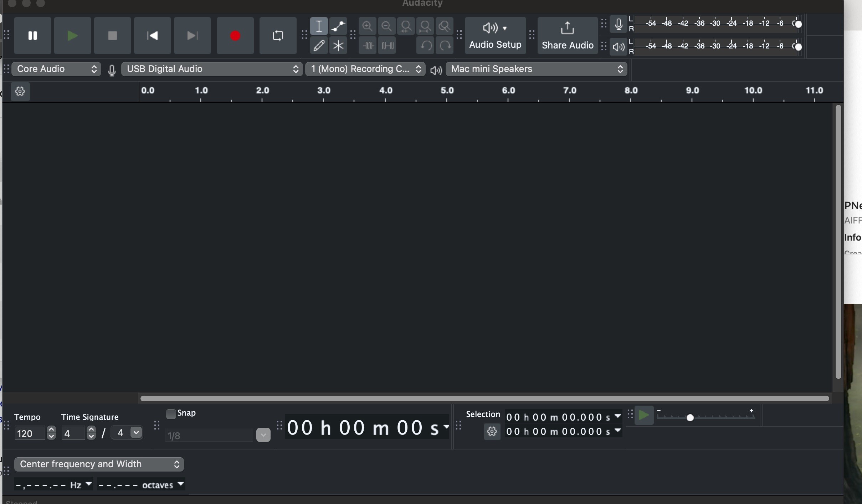Select the Draw pencil tool
This screenshot has height=504, width=862.
click(x=319, y=46)
